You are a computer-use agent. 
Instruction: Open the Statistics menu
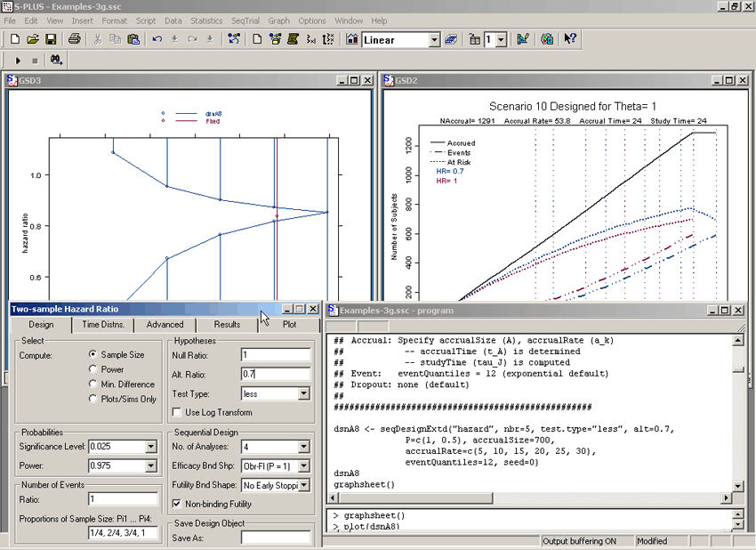coord(206,20)
